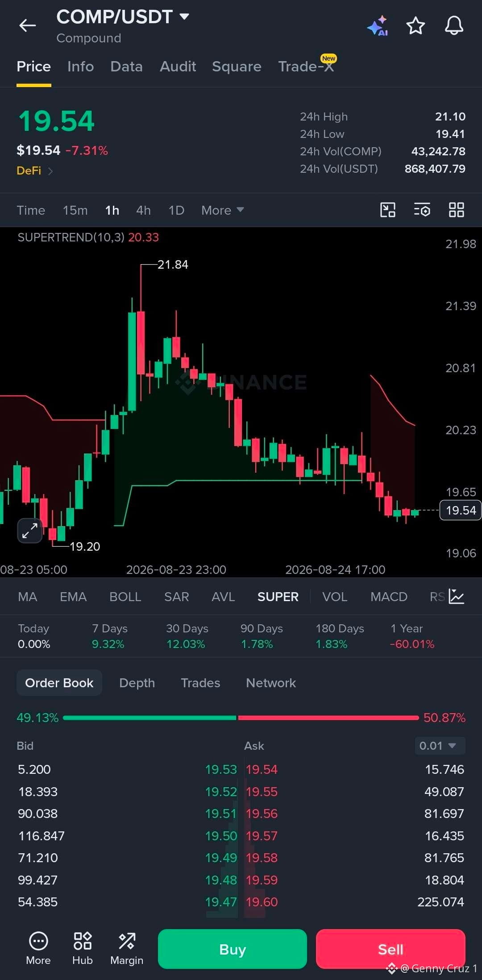Open the Trade-X tab
Image resolution: width=482 pixels, height=980 pixels.
(x=306, y=66)
